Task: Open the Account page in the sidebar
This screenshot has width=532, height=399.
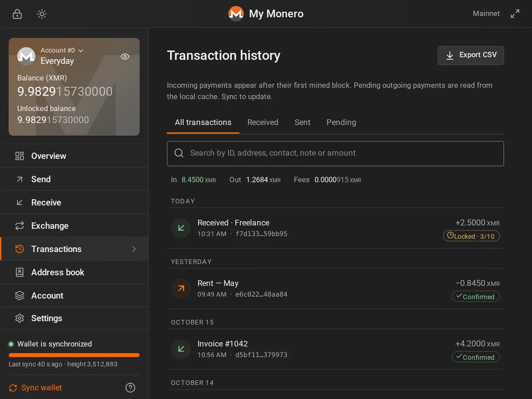Action: pyautogui.click(x=74, y=296)
